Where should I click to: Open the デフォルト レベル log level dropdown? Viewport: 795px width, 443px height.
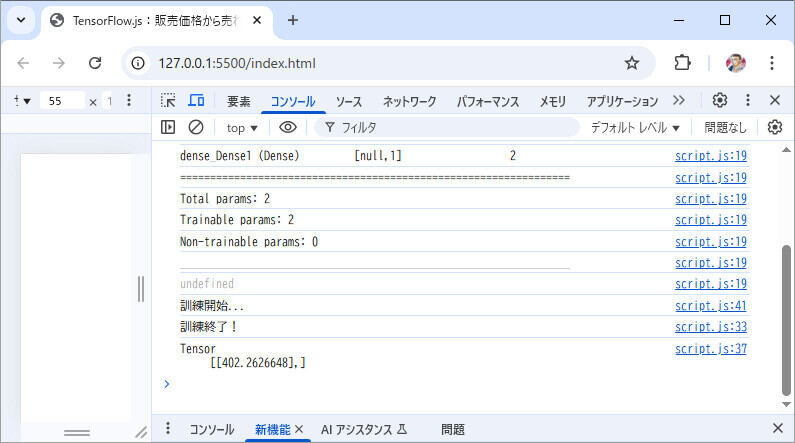(635, 128)
